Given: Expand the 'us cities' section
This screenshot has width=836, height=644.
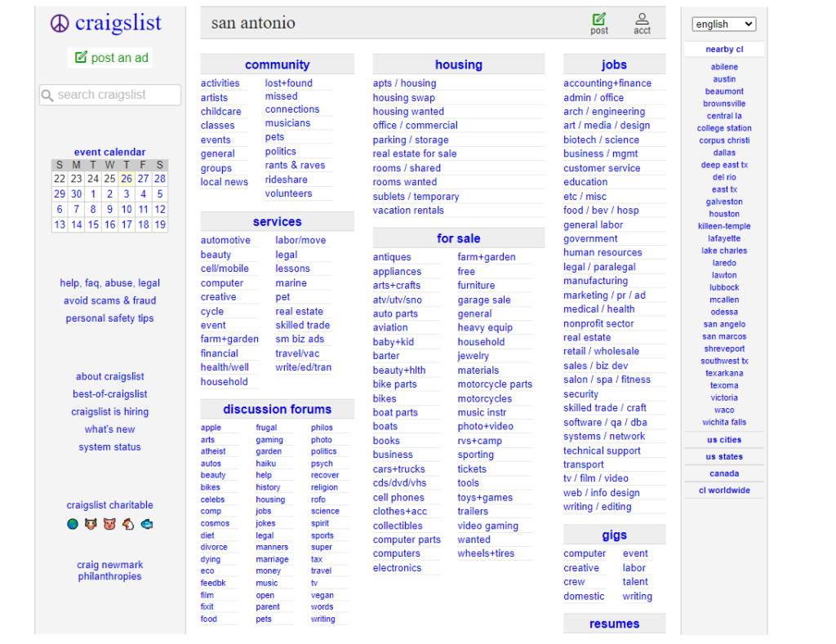Looking at the screenshot, I should pos(723,440).
